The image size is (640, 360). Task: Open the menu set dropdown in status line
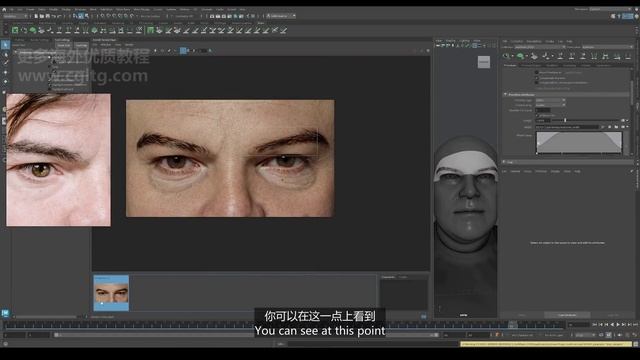point(15,16)
